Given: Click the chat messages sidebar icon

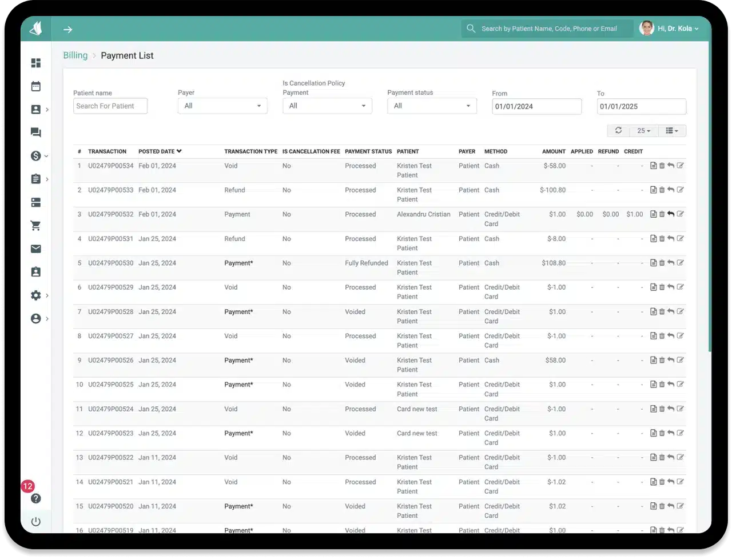Looking at the screenshot, I should pos(36,133).
